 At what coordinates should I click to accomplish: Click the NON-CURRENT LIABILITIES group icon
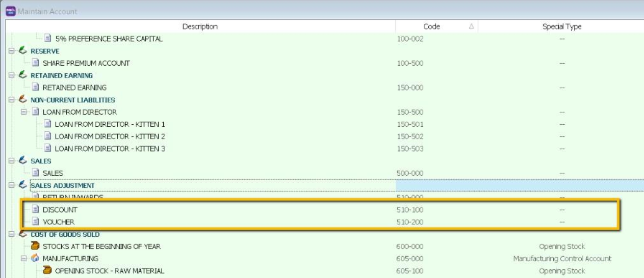23,100
